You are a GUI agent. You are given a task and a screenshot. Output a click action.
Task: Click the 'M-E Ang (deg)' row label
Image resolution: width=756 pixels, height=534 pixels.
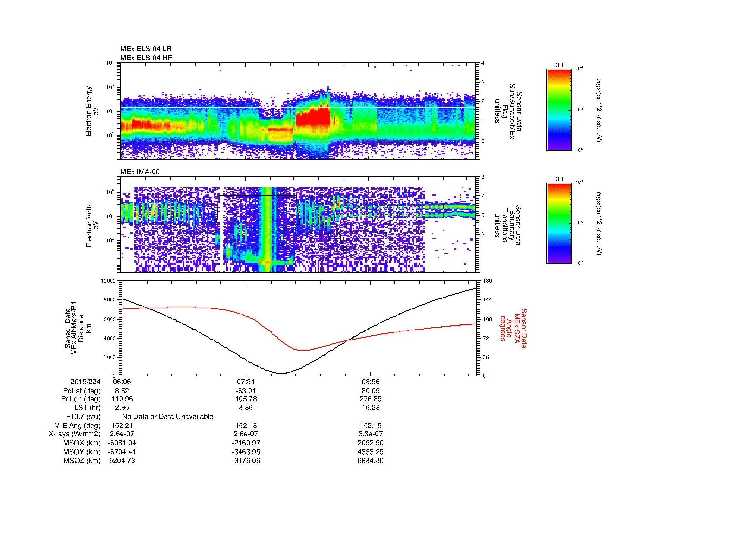click(77, 426)
